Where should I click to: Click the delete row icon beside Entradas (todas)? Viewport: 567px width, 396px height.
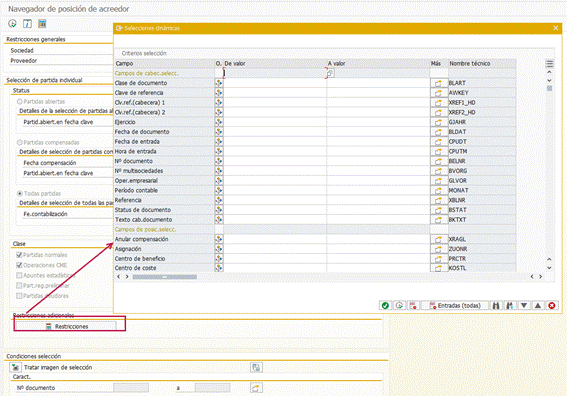click(413, 306)
